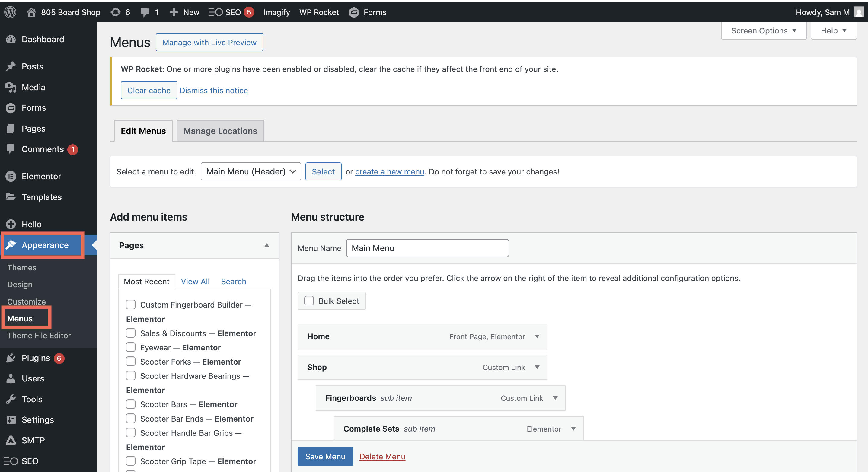Open Theme File Editor submenu item

39,336
